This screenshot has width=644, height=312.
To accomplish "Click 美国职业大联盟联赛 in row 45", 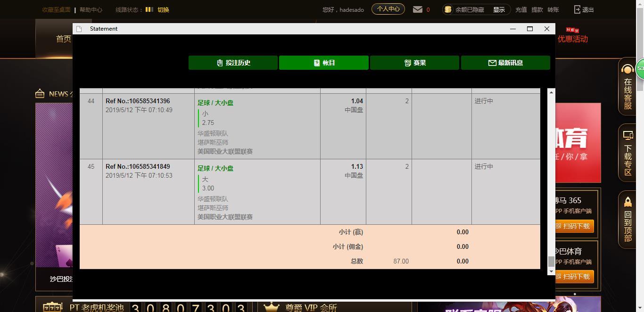I will pyautogui.click(x=225, y=217).
